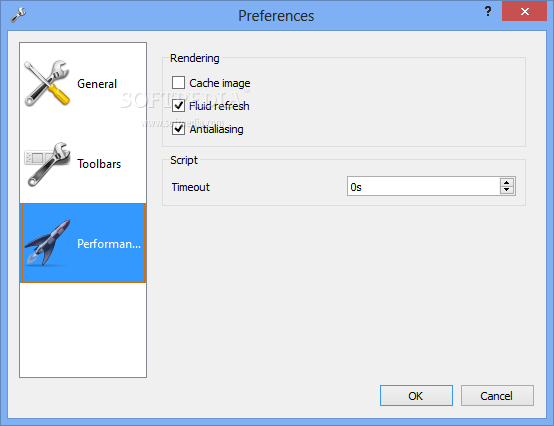Dismiss dialog with Cancel button
Image resolution: width=554 pixels, height=426 pixels.
click(497, 396)
